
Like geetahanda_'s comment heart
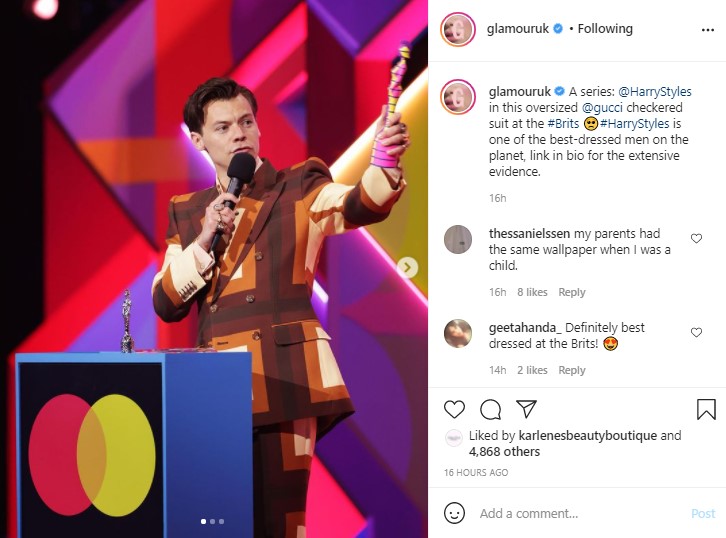(696, 332)
